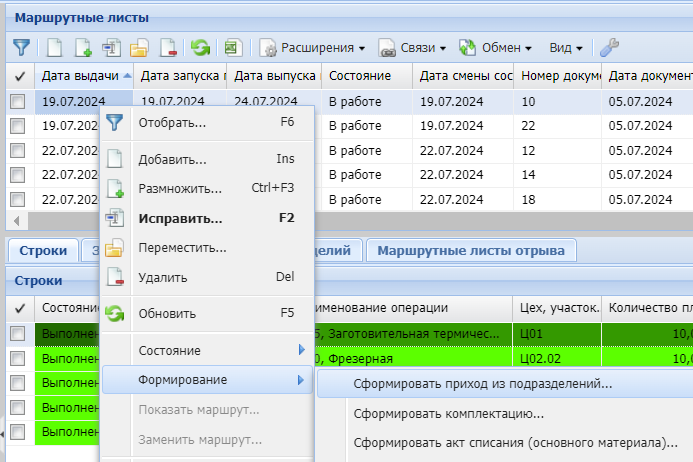This screenshot has height=462, width=693.
Task: Click the move-to-folder icon in toolbar
Action: 140,47
